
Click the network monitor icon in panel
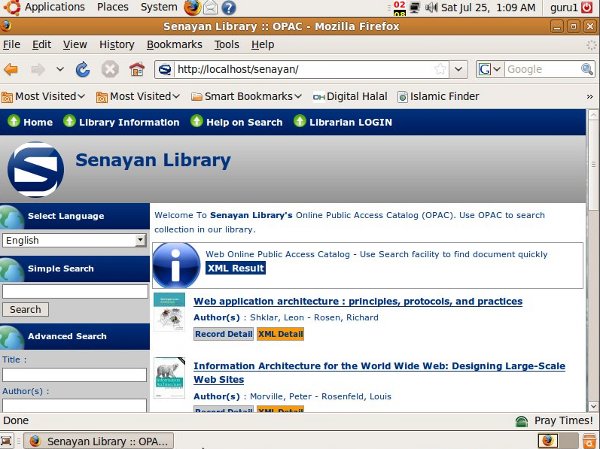[415, 7]
